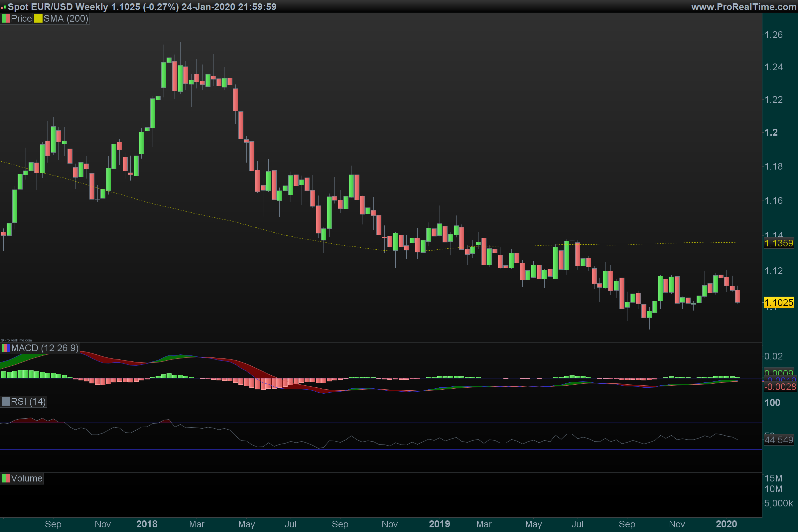The width and height of the screenshot is (798, 532).
Task: Click the 44.549 RSI value tag
Action: tap(779, 440)
